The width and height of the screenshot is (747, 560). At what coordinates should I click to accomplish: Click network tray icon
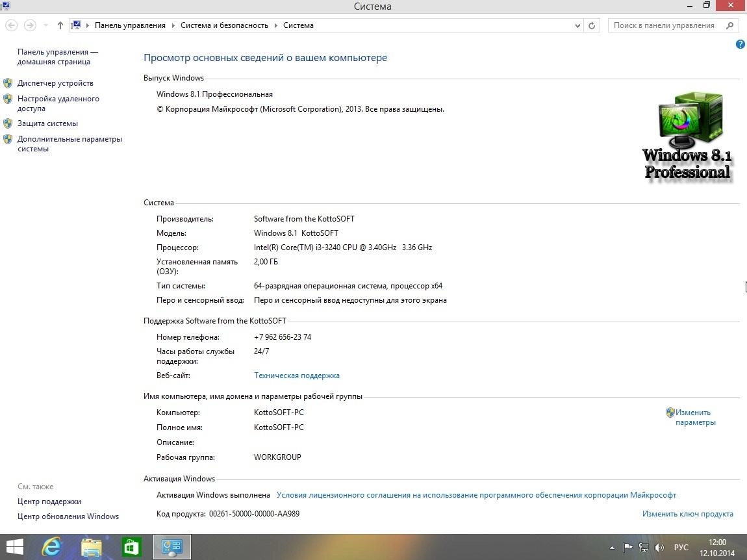coord(644,548)
